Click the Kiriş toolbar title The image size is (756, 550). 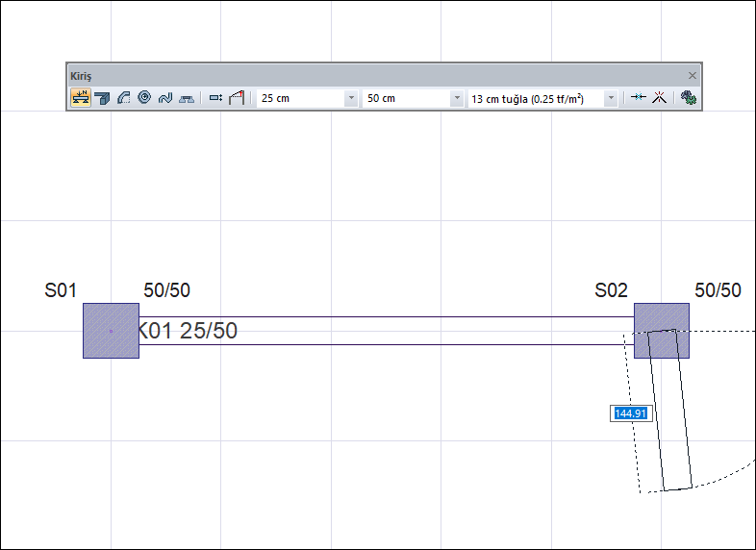(81, 76)
